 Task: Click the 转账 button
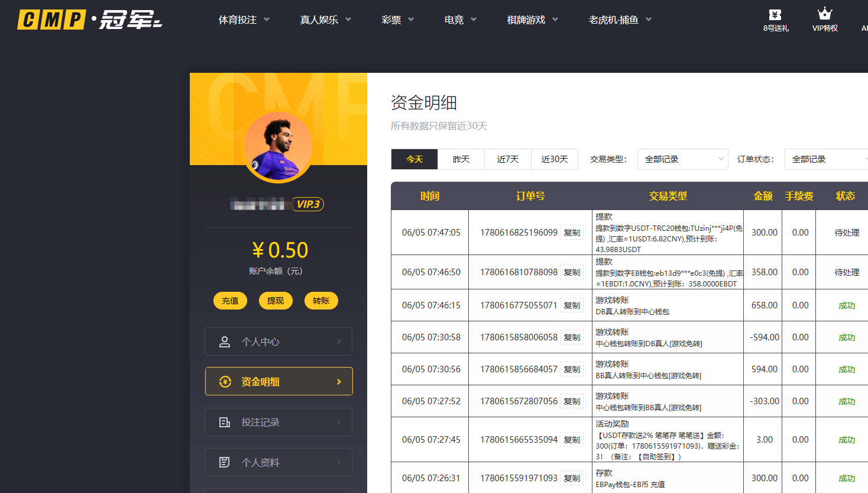coord(321,301)
